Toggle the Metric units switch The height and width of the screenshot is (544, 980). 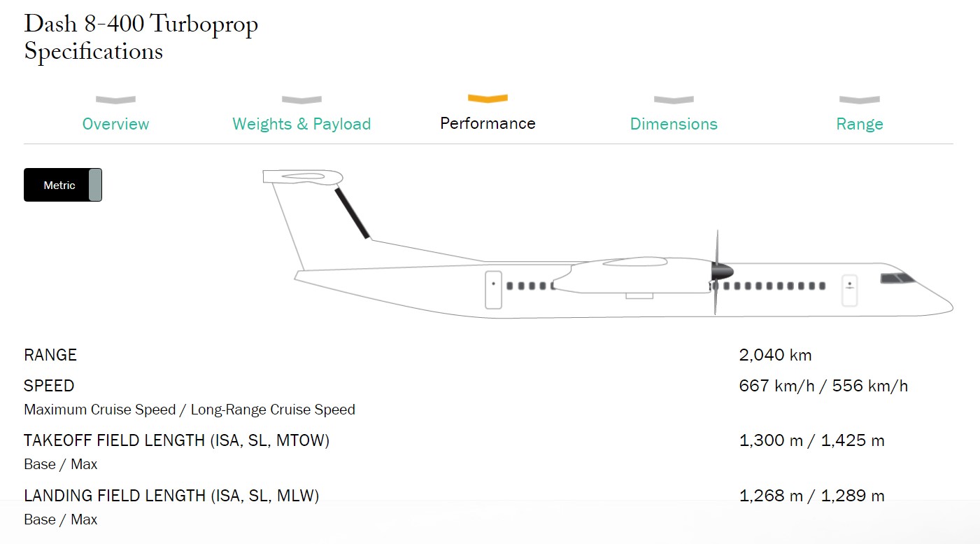(63, 185)
